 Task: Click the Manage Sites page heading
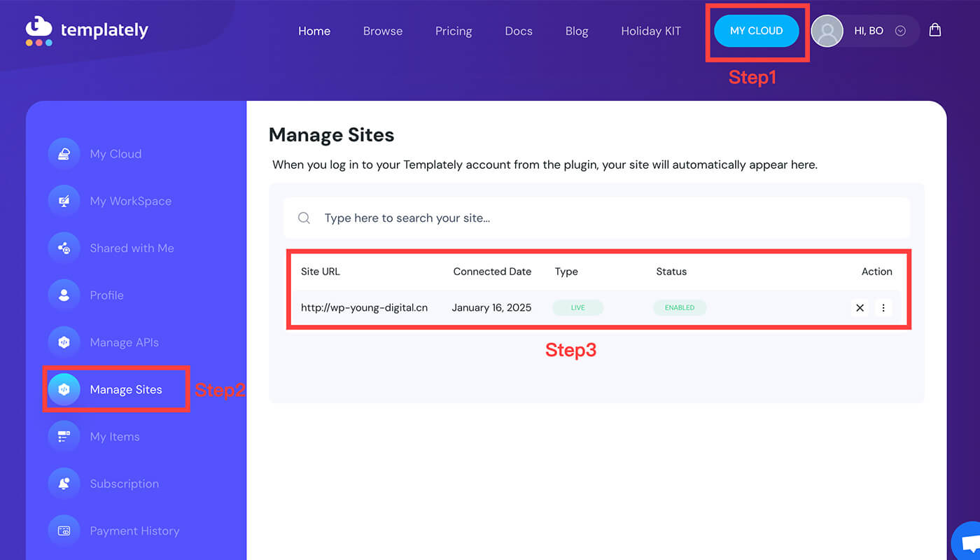pos(331,135)
